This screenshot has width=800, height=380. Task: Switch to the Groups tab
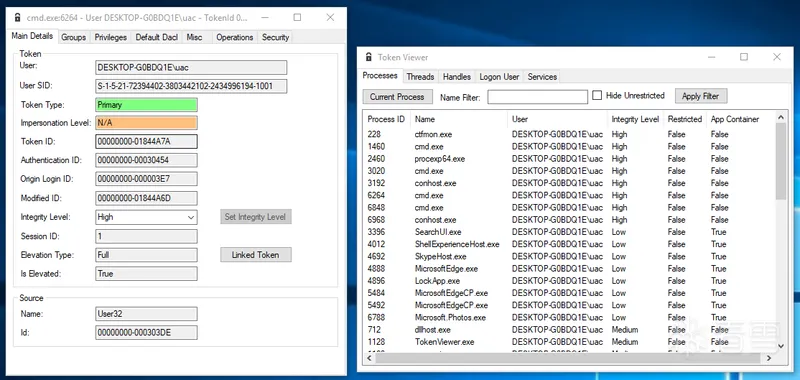(73, 37)
